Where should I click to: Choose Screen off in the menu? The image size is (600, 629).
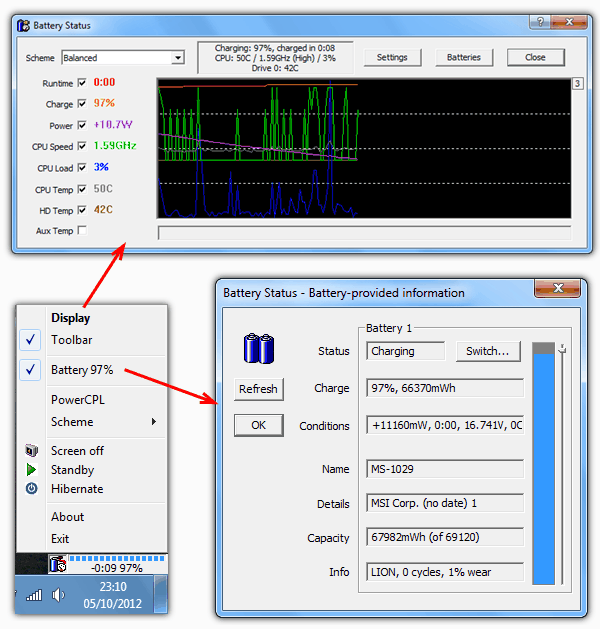(77, 450)
